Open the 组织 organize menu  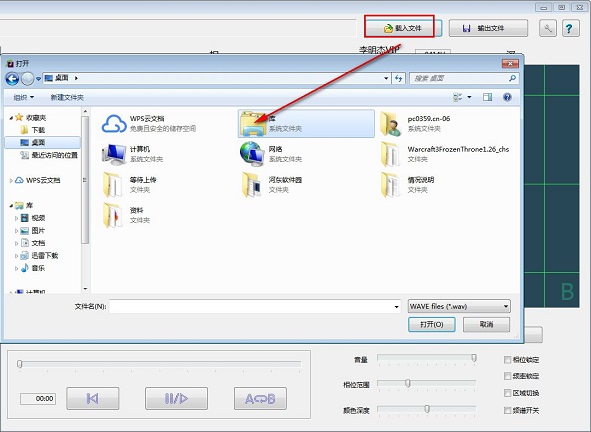(24, 97)
